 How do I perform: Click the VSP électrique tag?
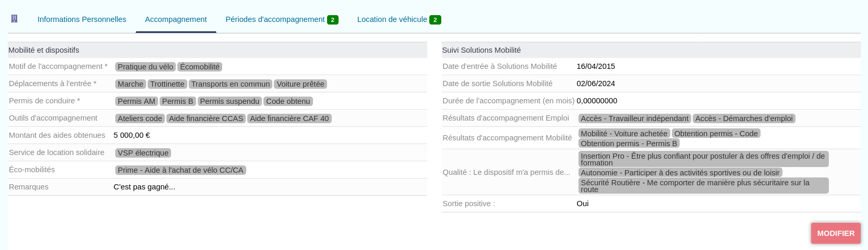[143, 153]
